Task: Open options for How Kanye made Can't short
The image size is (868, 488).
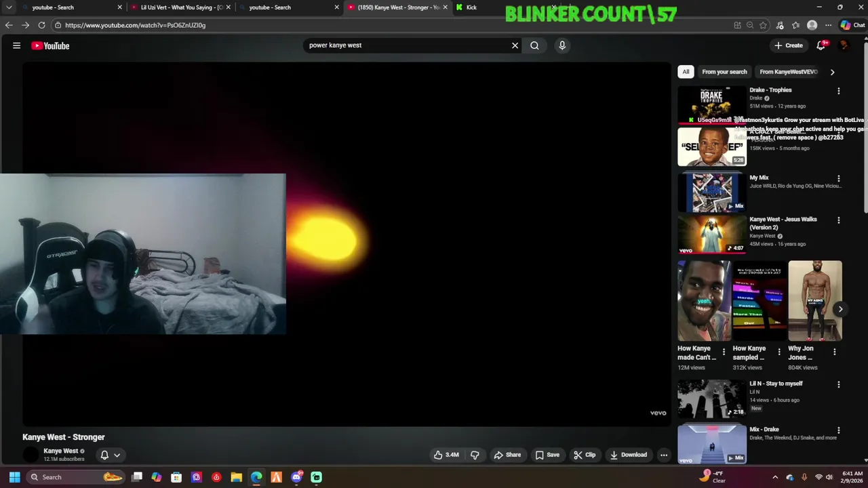Action: click(x=724, y=352)
